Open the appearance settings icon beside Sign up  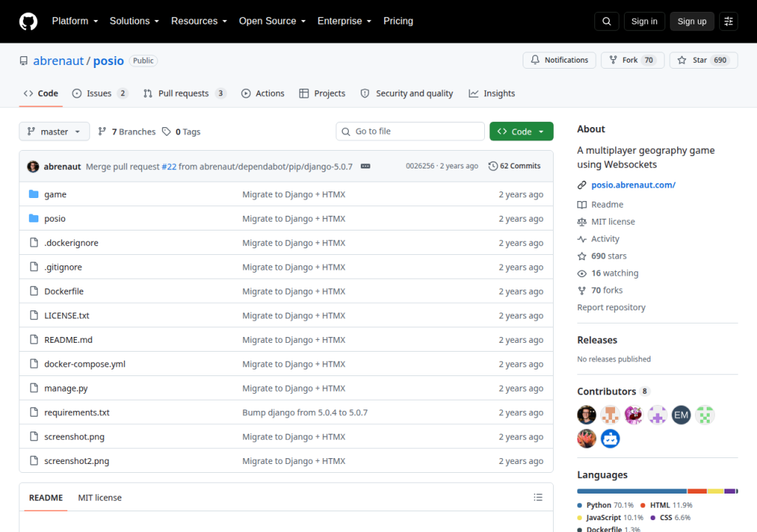point(728,21)
